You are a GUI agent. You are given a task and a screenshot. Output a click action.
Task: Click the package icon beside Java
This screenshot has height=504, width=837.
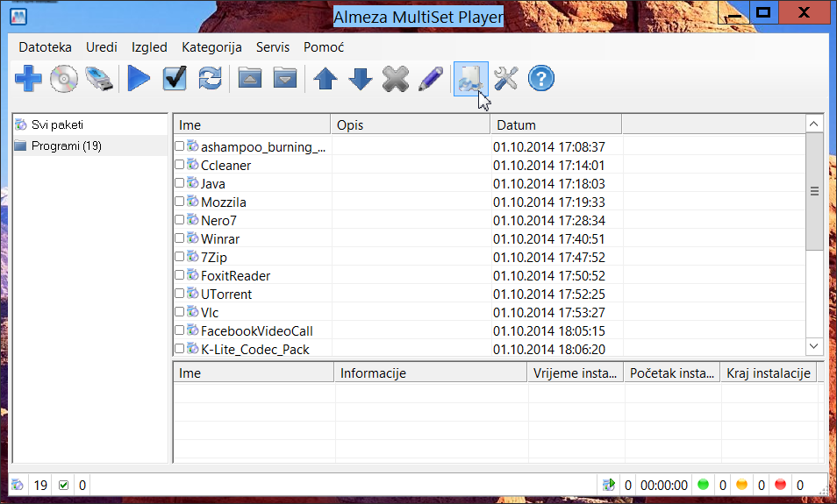[192, 183]
